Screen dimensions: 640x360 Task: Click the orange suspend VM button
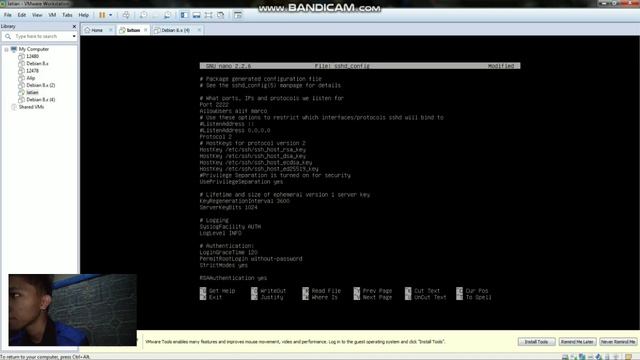point(102,15)
